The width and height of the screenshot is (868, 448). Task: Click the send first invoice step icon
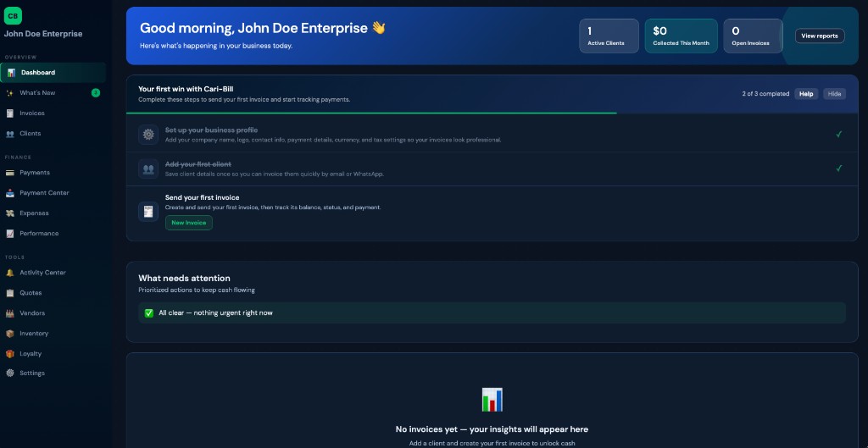(148, 211)
